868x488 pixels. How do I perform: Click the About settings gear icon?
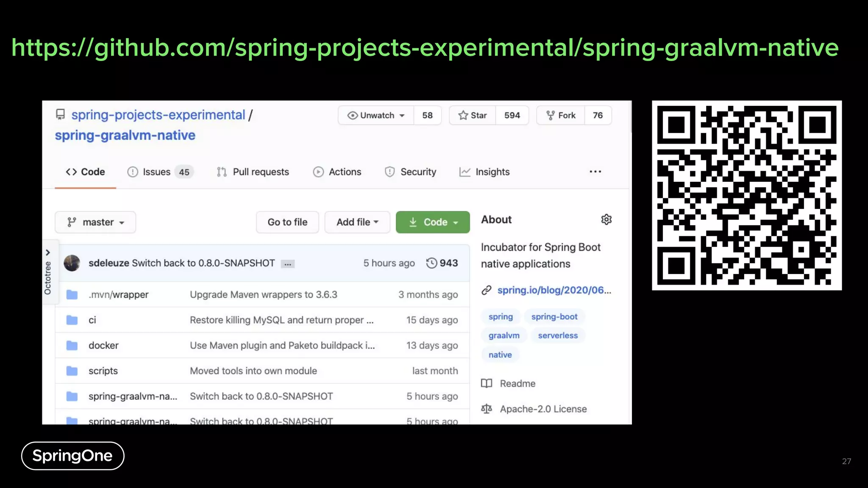[x=606, y=219]
